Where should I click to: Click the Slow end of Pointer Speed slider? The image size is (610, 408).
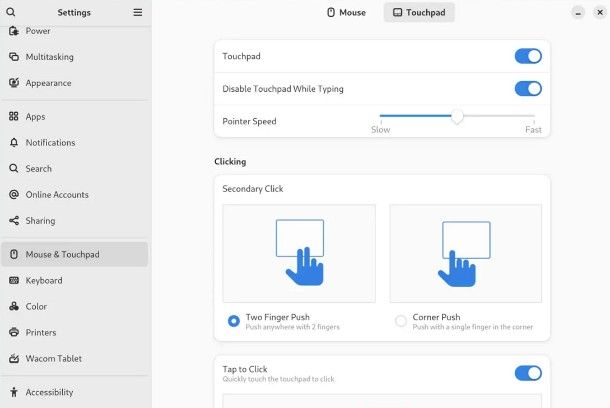(x=380, y=130)
